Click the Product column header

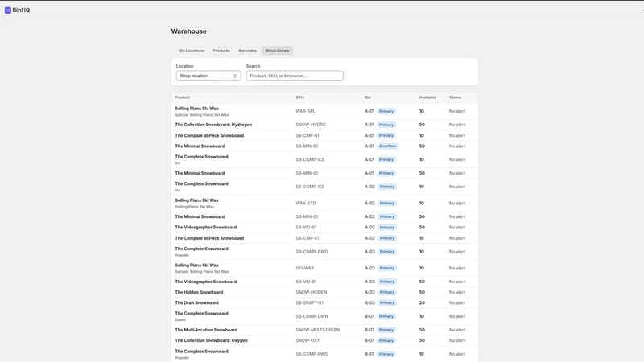[x=183, y=97]
